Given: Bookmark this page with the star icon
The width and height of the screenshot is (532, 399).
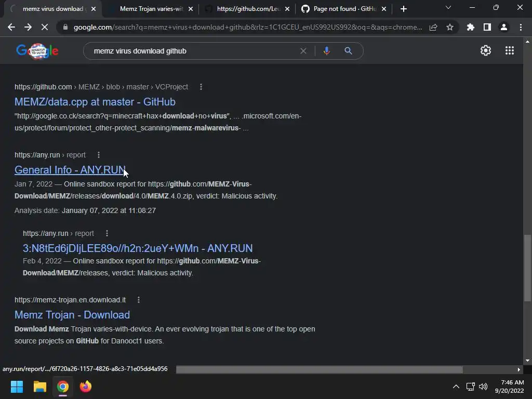Looking at the screenshot, I should pyautogui.click(x=450, y=27).
